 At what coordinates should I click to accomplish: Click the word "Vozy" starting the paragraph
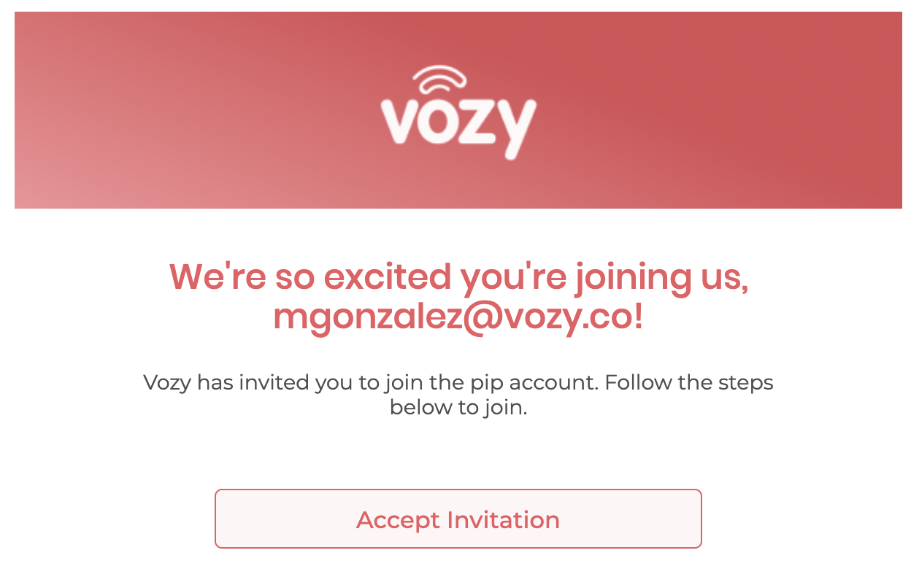tap(167, 383)
